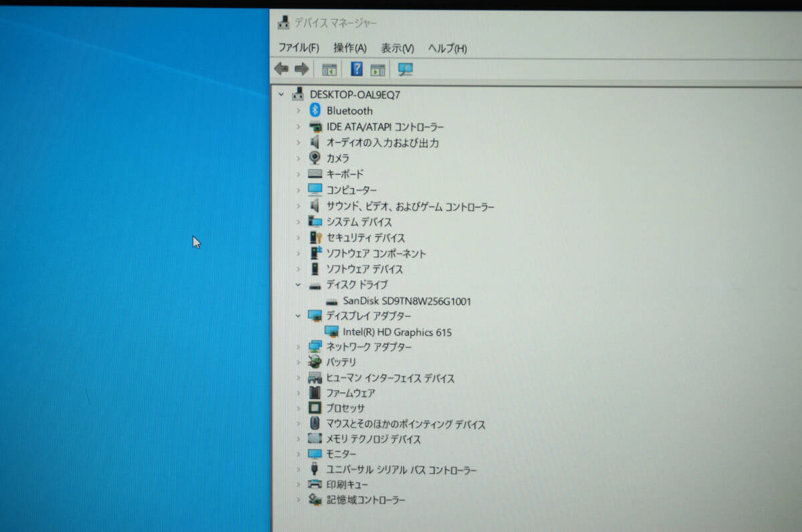802x532 pixels.
Task: Toggle the console tree toolbar icon
Action: [329, 70]
